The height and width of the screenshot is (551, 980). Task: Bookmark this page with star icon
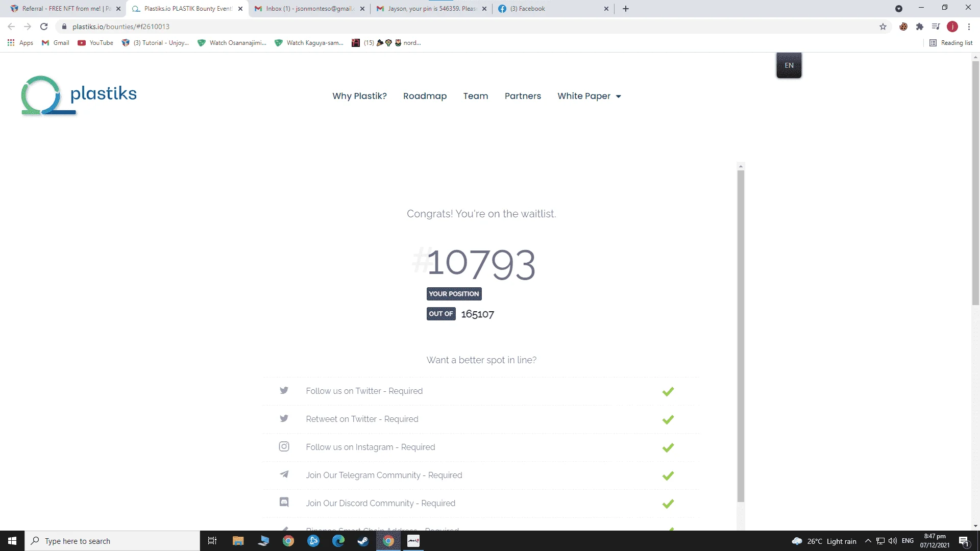(x=883, y=27)
